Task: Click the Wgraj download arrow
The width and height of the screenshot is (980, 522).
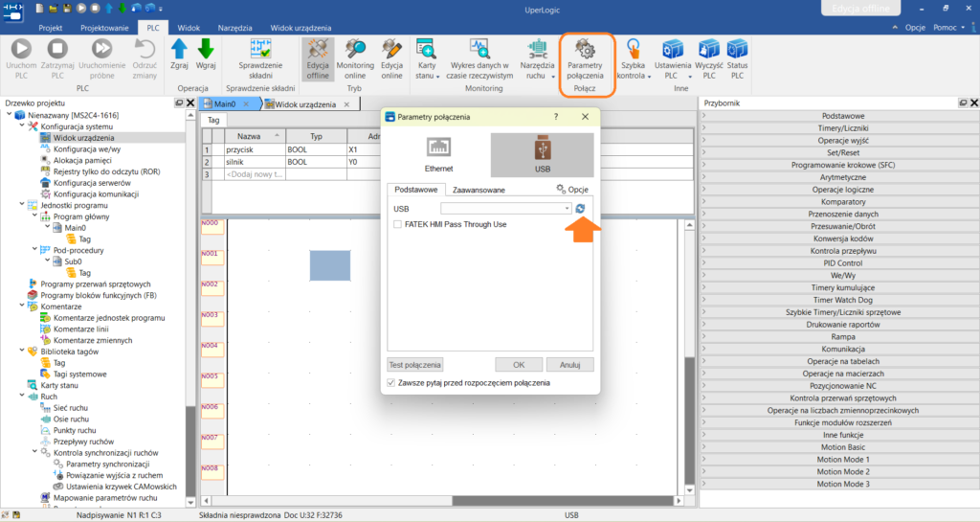Action: click(x=206, y=49)
